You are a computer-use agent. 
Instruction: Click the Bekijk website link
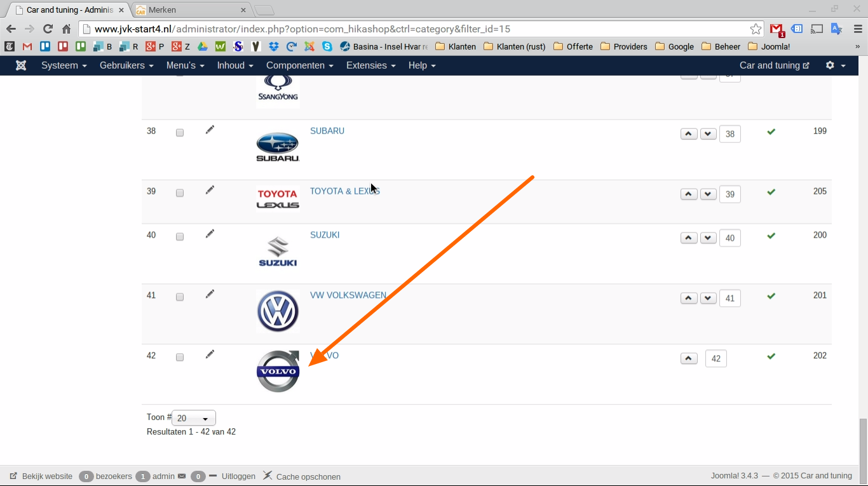pyautogui.click(x=41, y=476)
